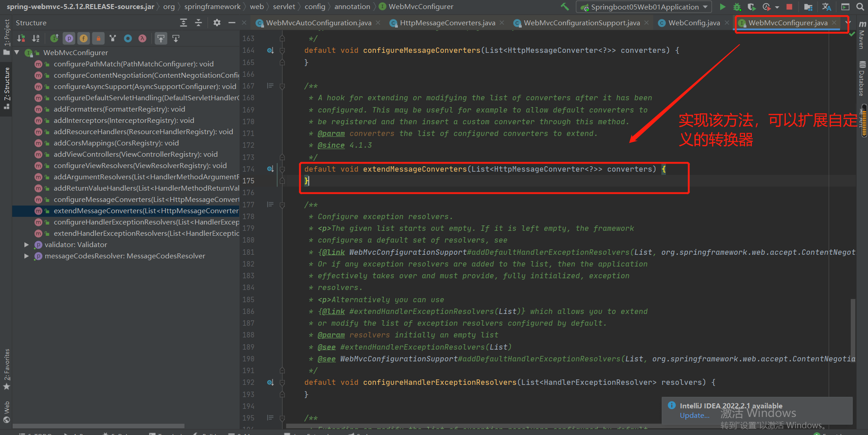Open Structure panel settings via the gear icon
The height and width of the screenshot is (435, 868).
point(217,23)
